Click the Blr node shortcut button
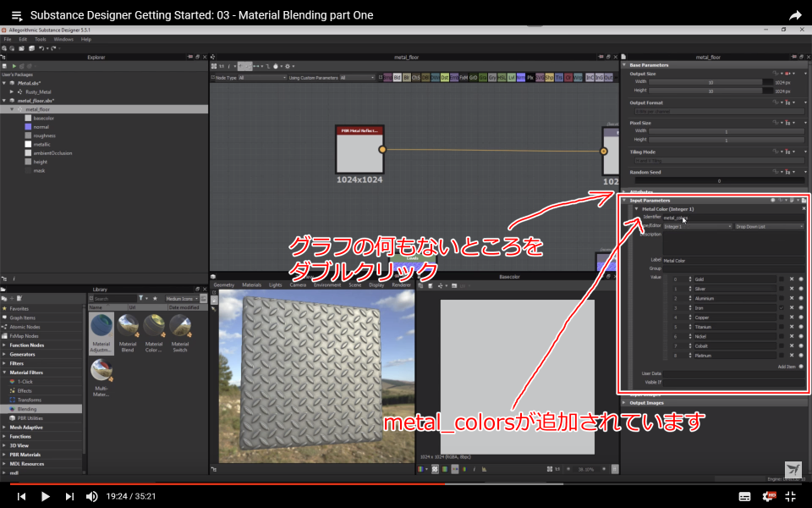The image size is (812, 508). pos(407,78)
